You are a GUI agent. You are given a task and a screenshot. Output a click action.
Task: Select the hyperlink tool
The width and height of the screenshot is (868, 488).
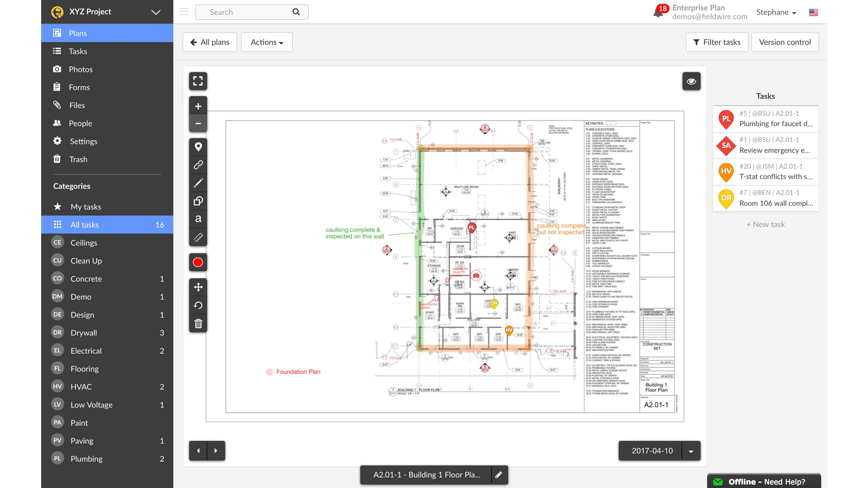coord(198,165)
